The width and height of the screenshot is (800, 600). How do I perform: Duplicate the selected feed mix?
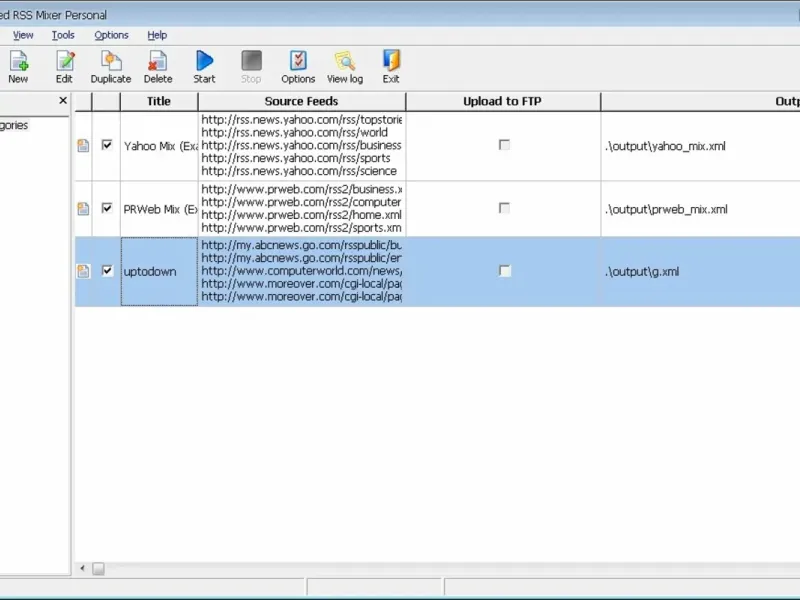(111, 67)
